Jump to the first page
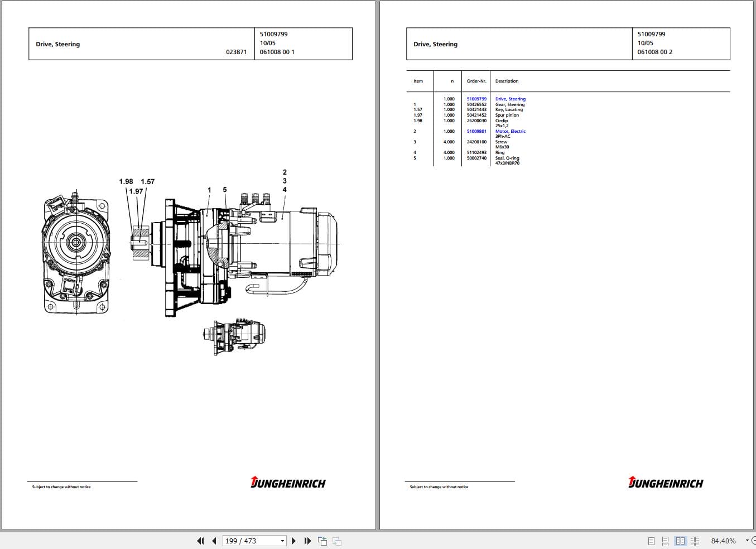Viewport: 756px width, 549px height. (200, 541)
